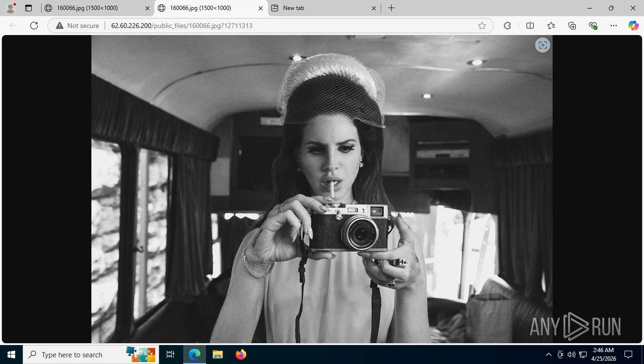Screen dimensions: 644x364
Task: Click the Microsoft Edge taskbar icon
Action: 195,355
